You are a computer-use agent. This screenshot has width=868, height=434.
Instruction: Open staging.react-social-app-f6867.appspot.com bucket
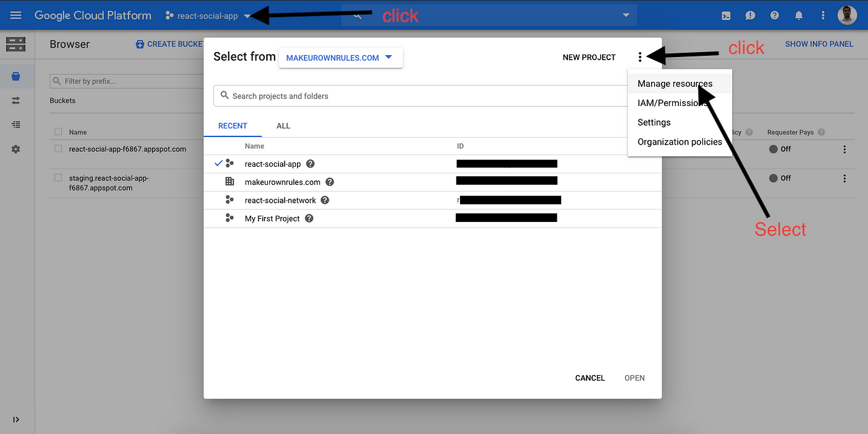[108, 183]
